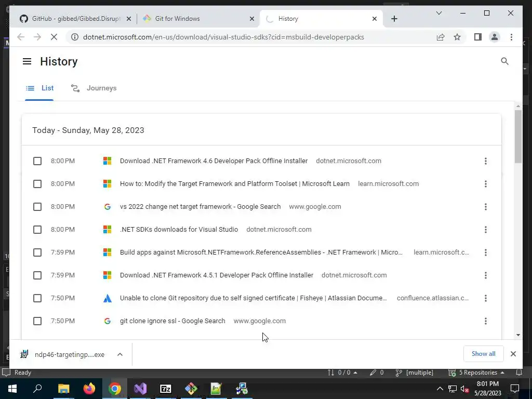Click the scrollbar down arrow
This screenshot has width=532, height=399.
click(x=518, y=335)
